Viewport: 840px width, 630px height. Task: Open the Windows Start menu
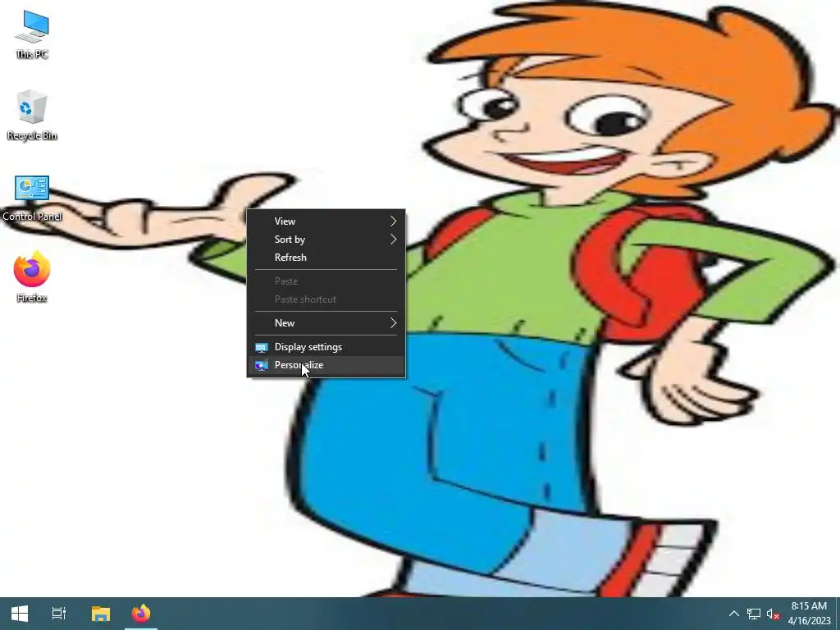pos(20,614)
